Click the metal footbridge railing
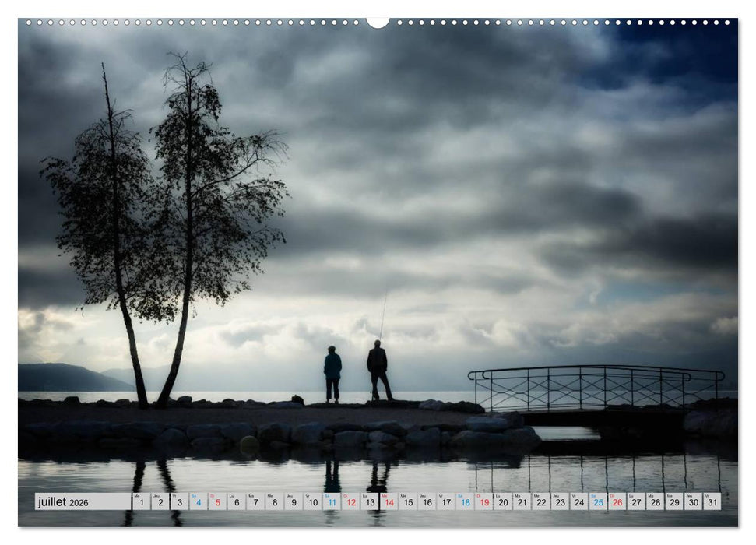 point(596,387)
